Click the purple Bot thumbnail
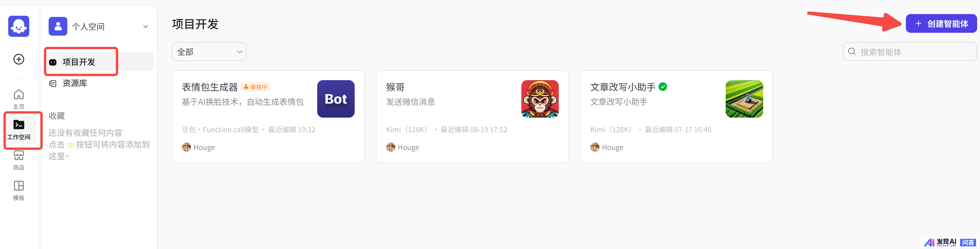Screen dimensions: 980x249 click(x=335, y=99)
